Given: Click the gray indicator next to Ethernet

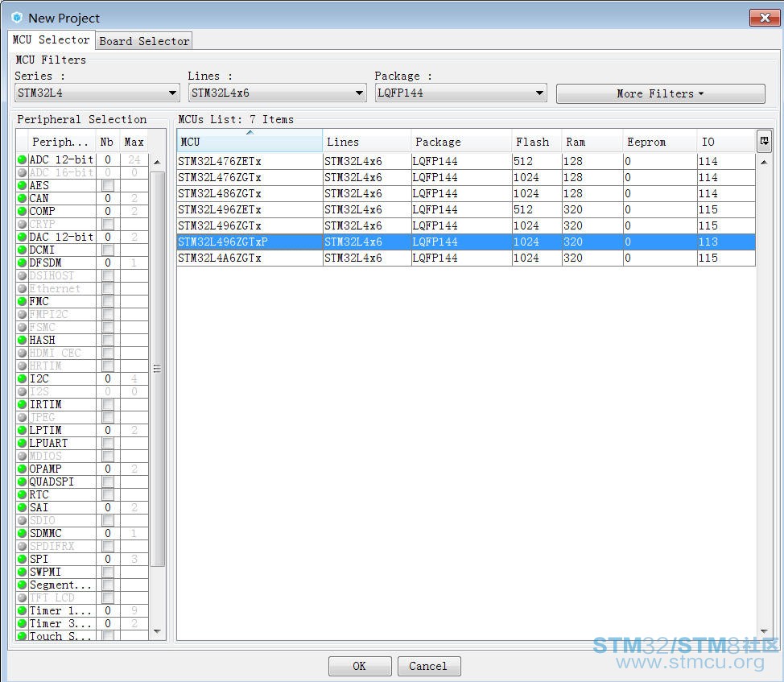Looking at the screenshot, I should [22, 288].
